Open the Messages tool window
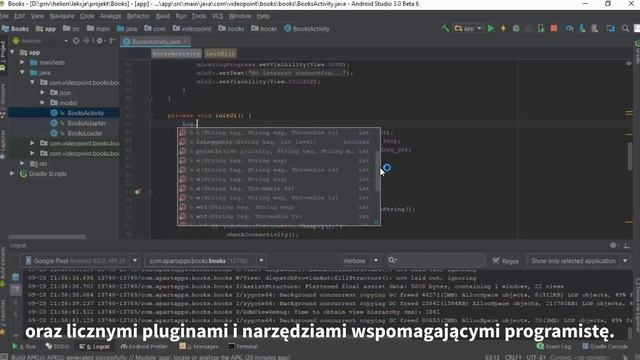 pos(199,346)
